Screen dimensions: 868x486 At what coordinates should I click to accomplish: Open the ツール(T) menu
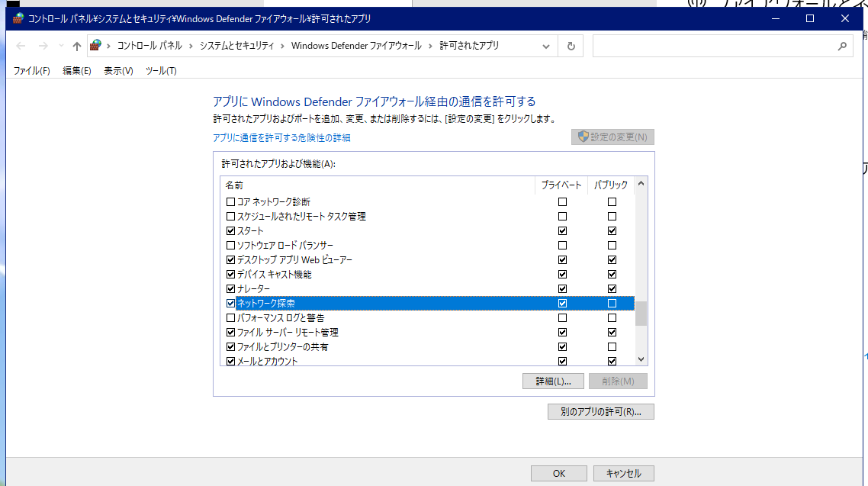click(x=161, y=71)
